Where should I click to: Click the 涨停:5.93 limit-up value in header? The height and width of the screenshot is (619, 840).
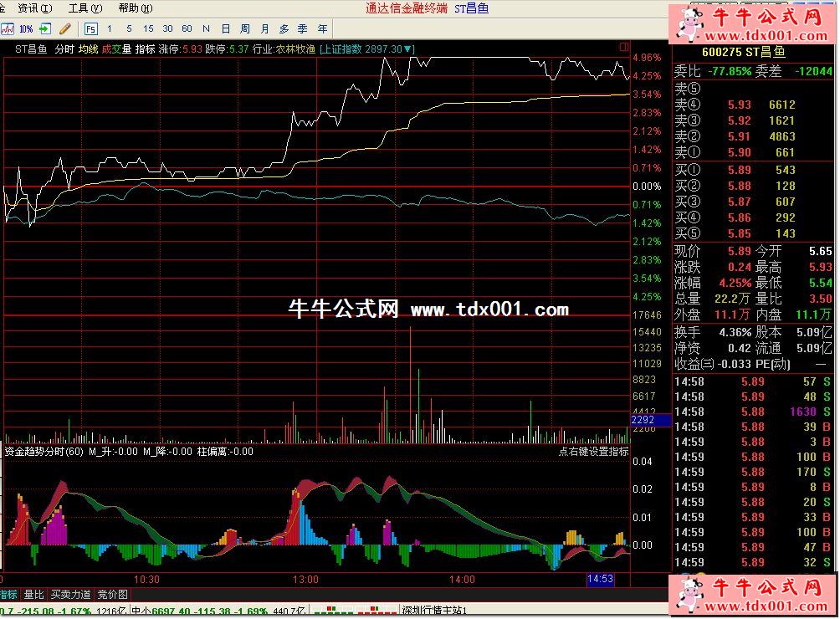pyautogui.click(x=181, y=49)
